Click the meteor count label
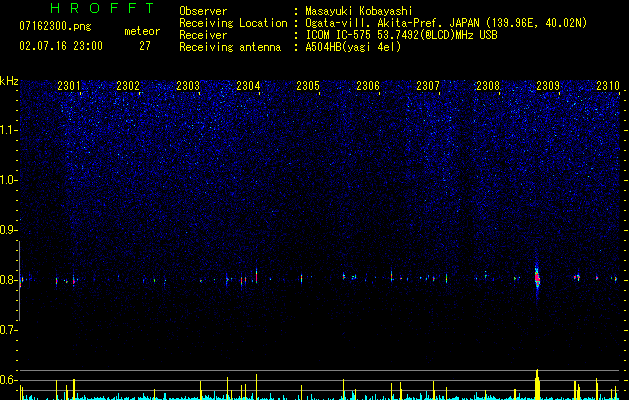 tap(142, 31)
